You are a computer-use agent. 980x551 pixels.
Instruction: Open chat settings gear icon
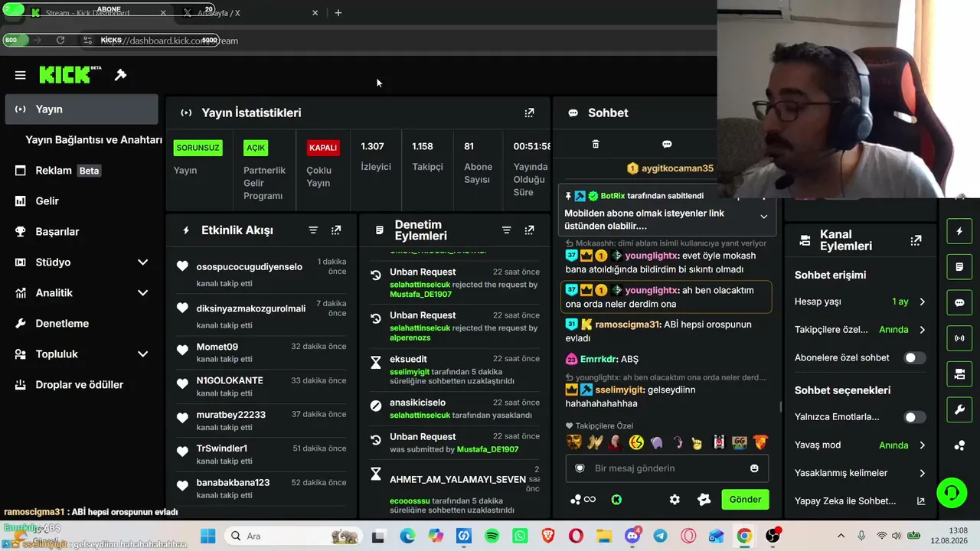(x=675, y=500)
